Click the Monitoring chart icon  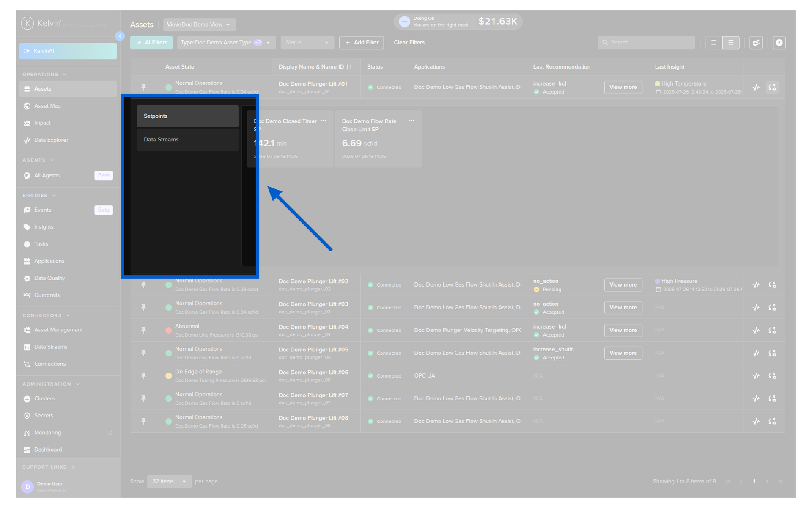pyautogui.click(x=27, y=433)
